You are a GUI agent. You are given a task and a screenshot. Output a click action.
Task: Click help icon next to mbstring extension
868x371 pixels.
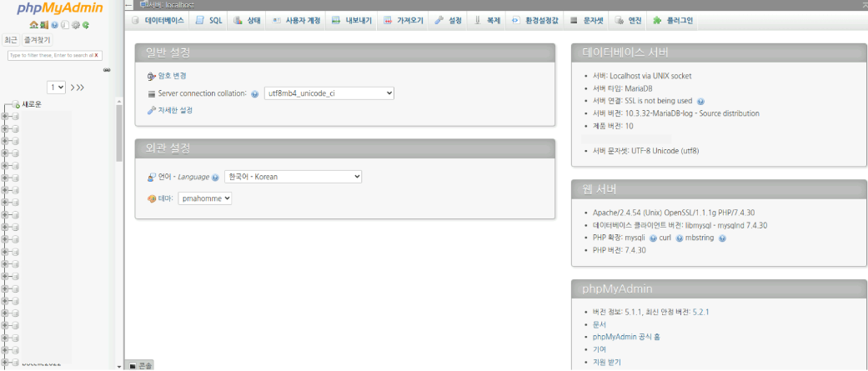[x=722, y=238]
